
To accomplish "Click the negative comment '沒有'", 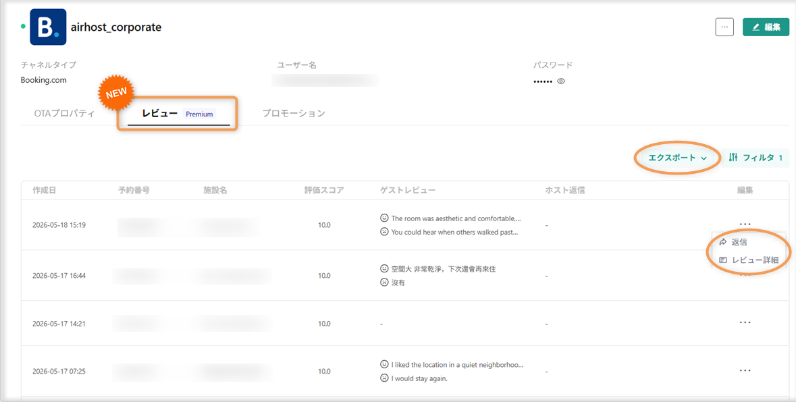I will pyautogui.click(x=398, y=283).
